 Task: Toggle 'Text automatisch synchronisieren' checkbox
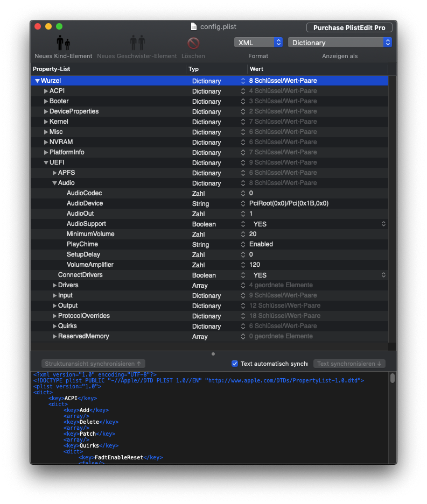coord(235,364)
